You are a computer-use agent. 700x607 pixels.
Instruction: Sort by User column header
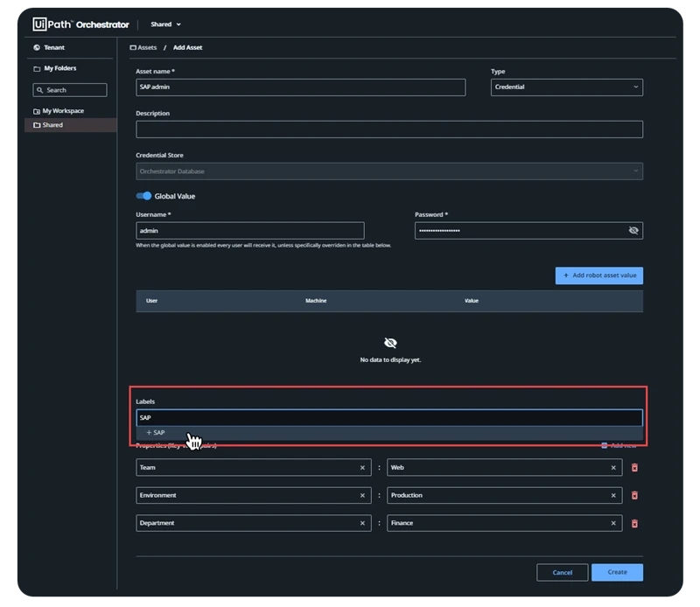[x=151, y=301]
